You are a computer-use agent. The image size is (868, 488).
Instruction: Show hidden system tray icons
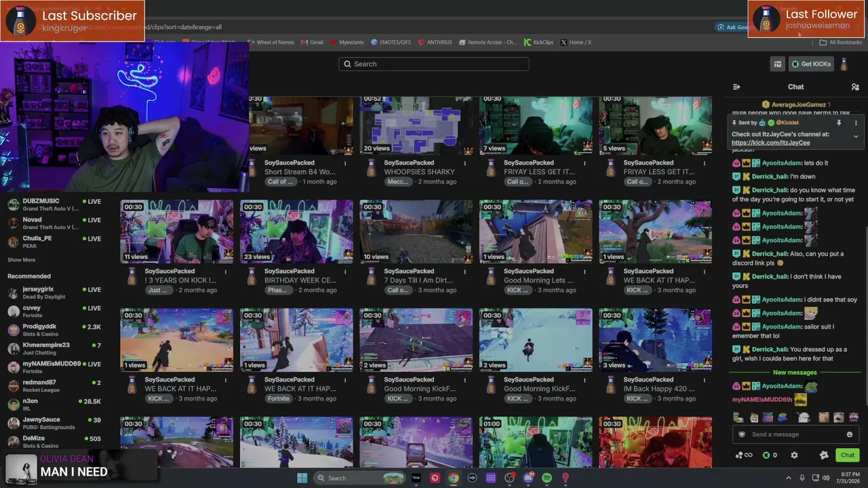point(788,478)
